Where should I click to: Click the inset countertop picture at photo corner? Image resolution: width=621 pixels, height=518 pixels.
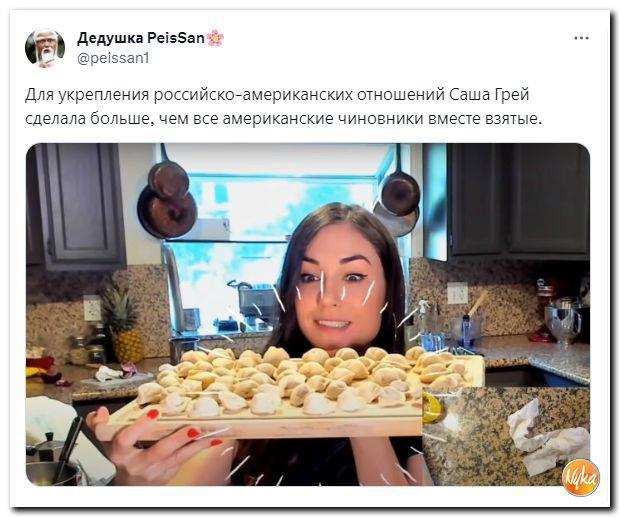point(506,436)
